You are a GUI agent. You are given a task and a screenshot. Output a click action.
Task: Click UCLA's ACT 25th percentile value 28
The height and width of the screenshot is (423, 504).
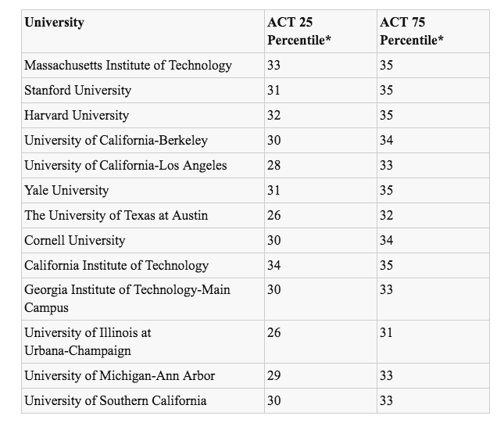[273, 166]
